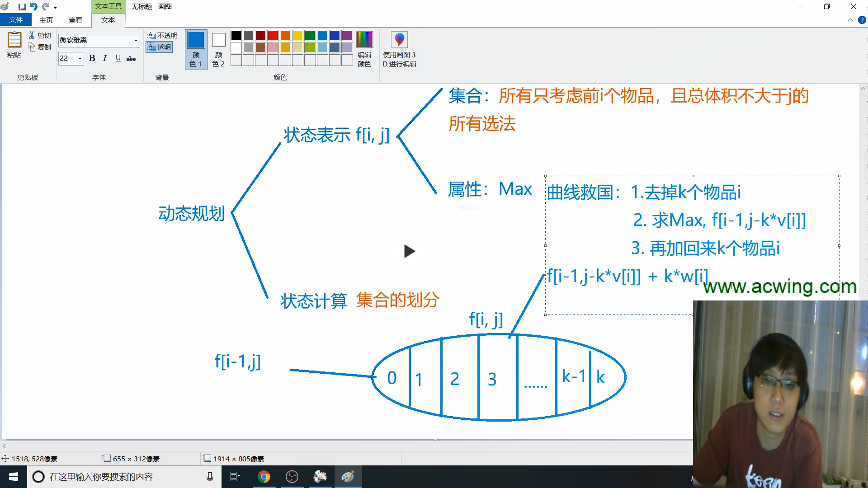
Task: Select the red color swatch
Action: point(272,35)
